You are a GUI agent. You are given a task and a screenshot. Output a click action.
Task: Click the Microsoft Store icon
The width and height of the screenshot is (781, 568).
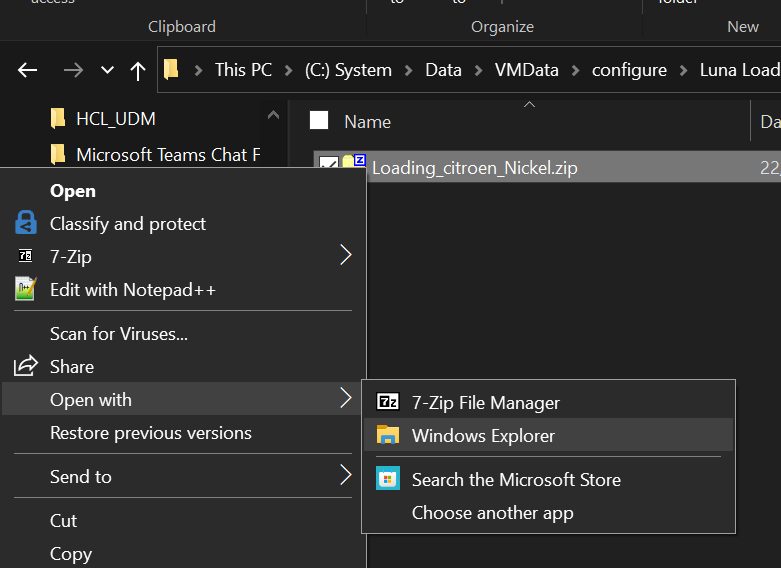(x=388, y=478)
